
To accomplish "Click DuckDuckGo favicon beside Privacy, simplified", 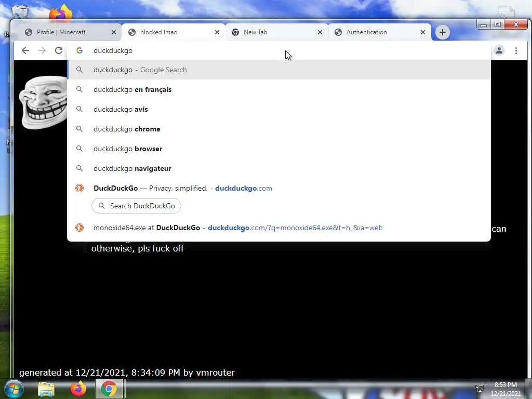I will 79,188.
